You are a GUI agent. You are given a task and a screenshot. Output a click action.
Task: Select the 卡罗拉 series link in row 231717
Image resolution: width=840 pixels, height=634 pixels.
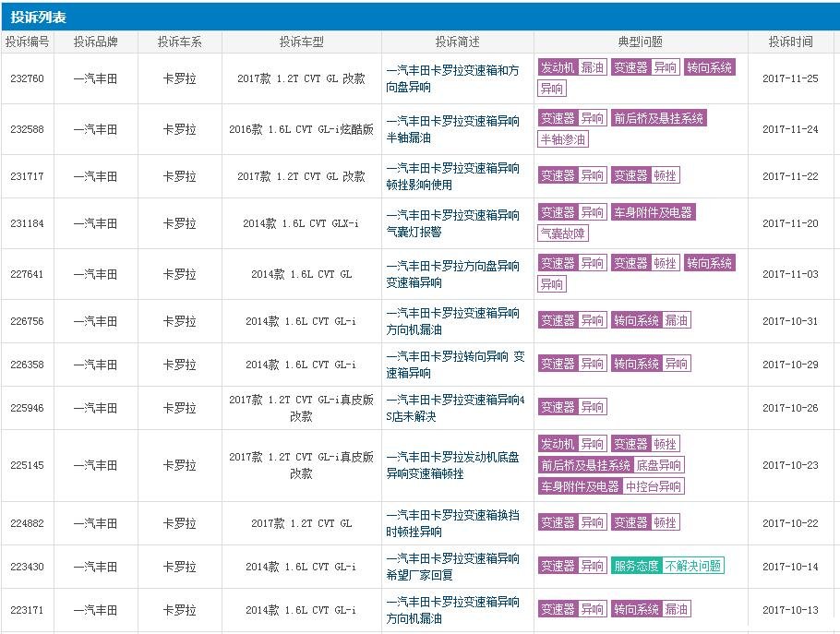(179, 175)
